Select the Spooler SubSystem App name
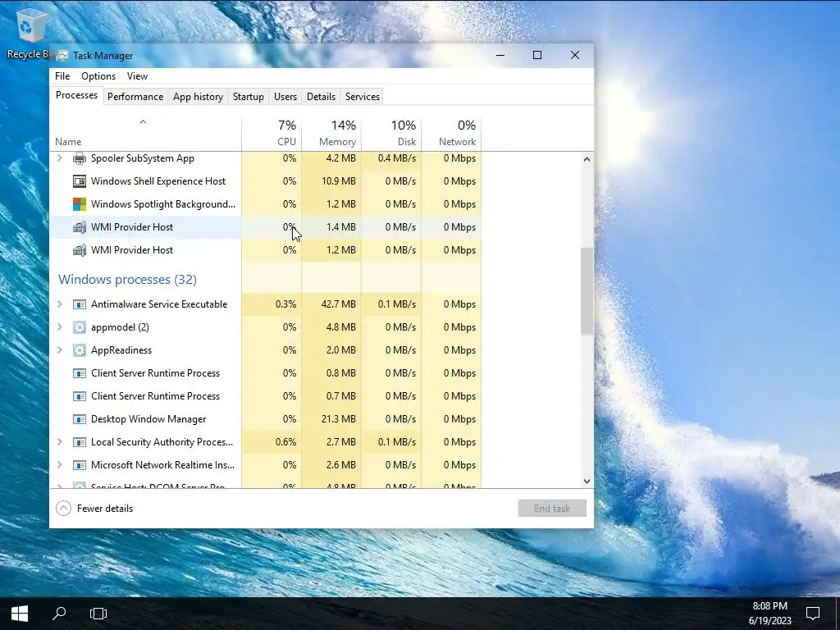The height and width of the screenshot is (630, 840). (x=143, y=158)
